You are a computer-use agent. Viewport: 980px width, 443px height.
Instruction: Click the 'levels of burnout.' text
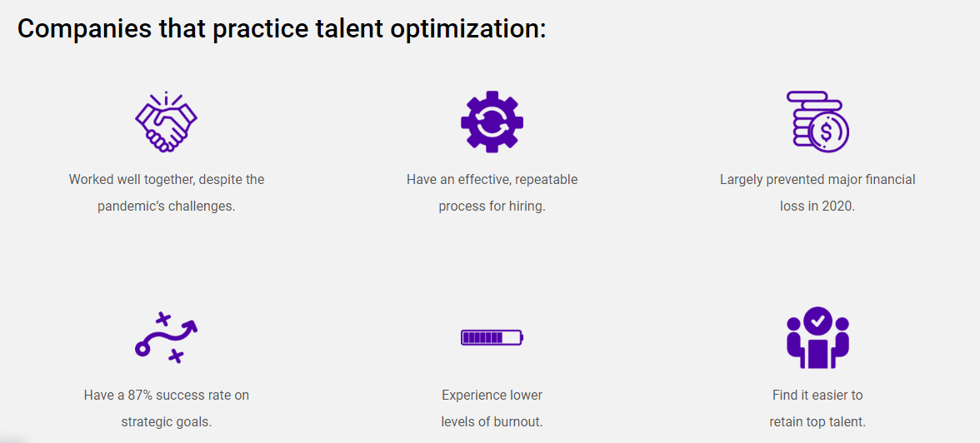tap(492, 421)
